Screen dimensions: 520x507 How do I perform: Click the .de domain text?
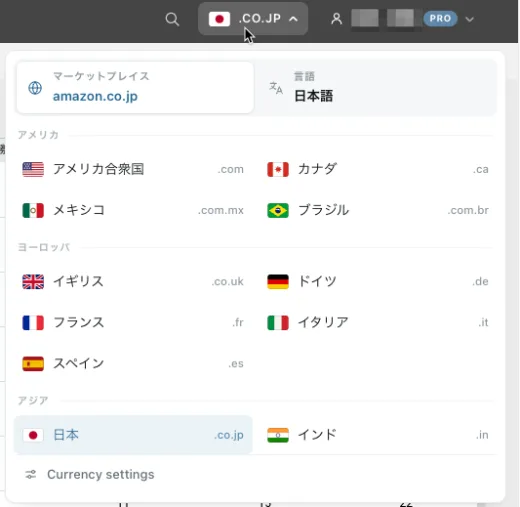(x=480, y=282)
